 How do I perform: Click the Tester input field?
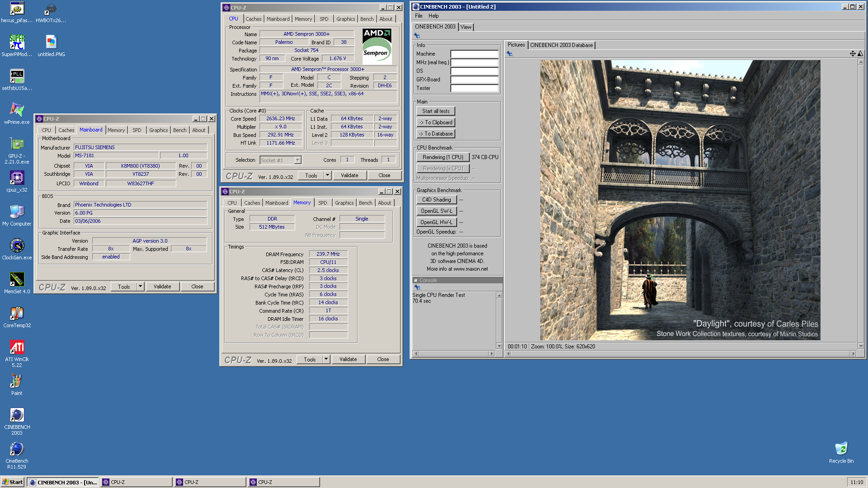coord(474,88)
